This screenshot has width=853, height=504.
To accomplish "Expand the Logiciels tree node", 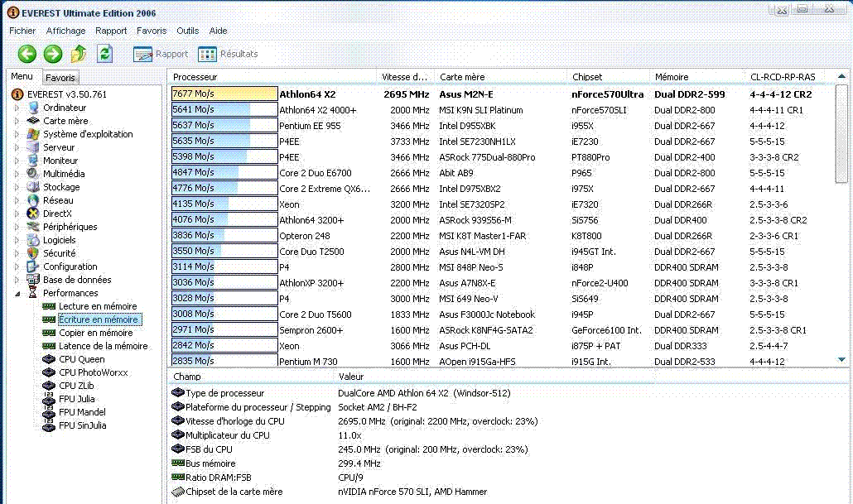I will pyautogui.click(x=17, y=240).
